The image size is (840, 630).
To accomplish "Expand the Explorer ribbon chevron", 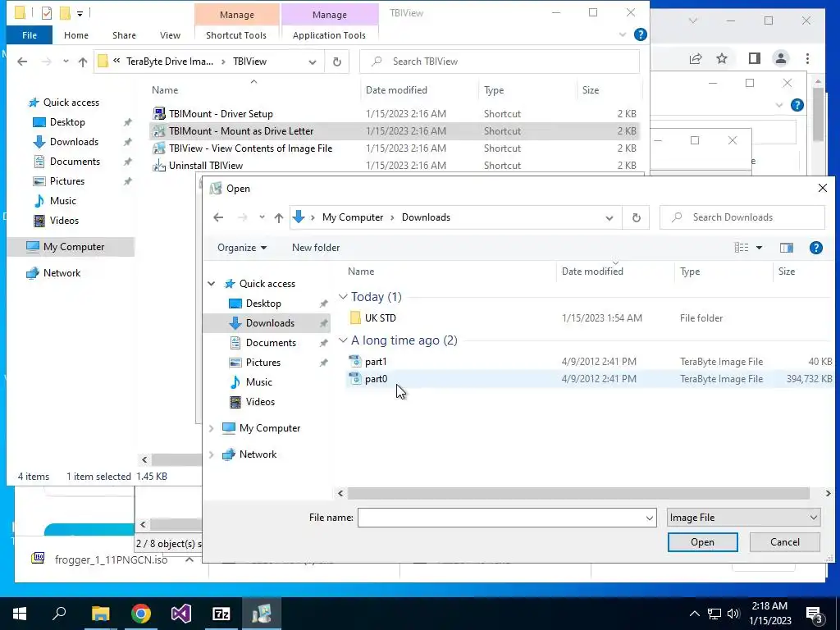I will (x=622, y=34).
